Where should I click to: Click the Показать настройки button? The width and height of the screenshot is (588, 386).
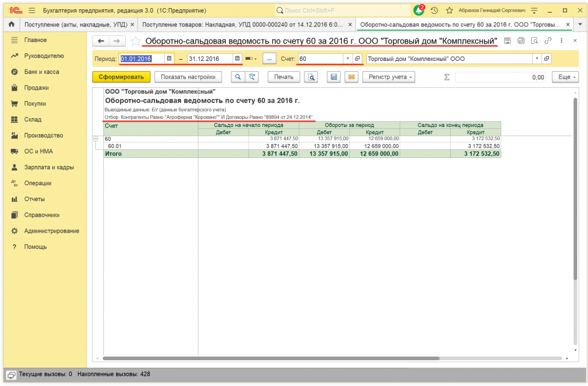pos(188,77)
